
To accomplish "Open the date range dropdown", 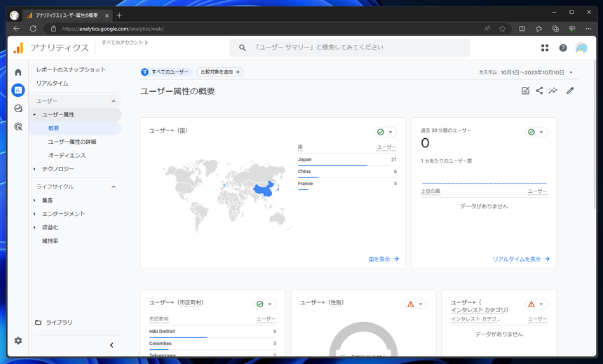I will point(571,72).
